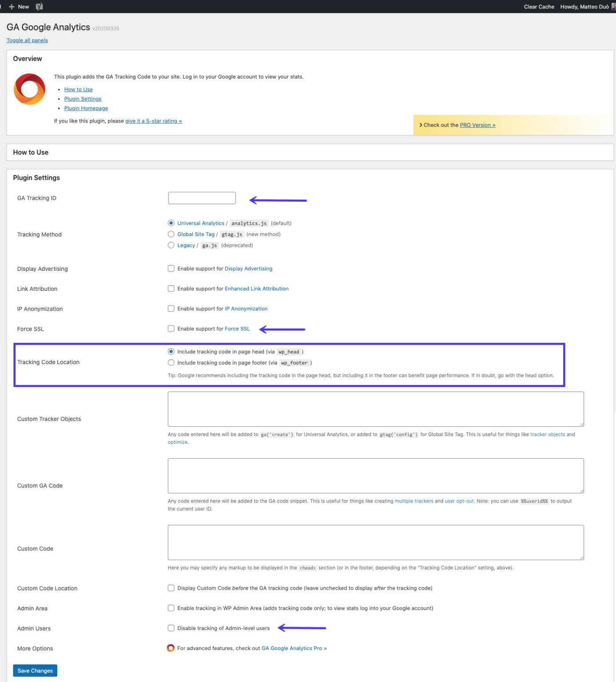The height and width of the screenshot is (682, 616).
Task: Open the PRO Version link
Action: (x=477, y=125)
